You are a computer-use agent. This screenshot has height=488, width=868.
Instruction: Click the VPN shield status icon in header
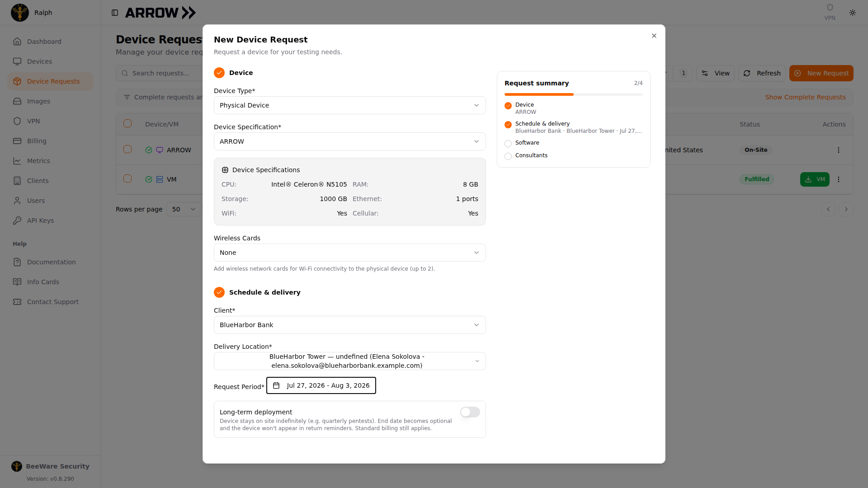[x=830, y=8]
